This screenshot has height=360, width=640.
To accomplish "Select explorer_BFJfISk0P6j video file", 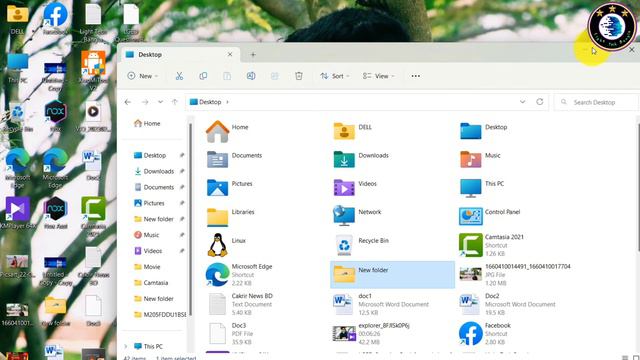I will pyautogui.click(x=371, y=333).
